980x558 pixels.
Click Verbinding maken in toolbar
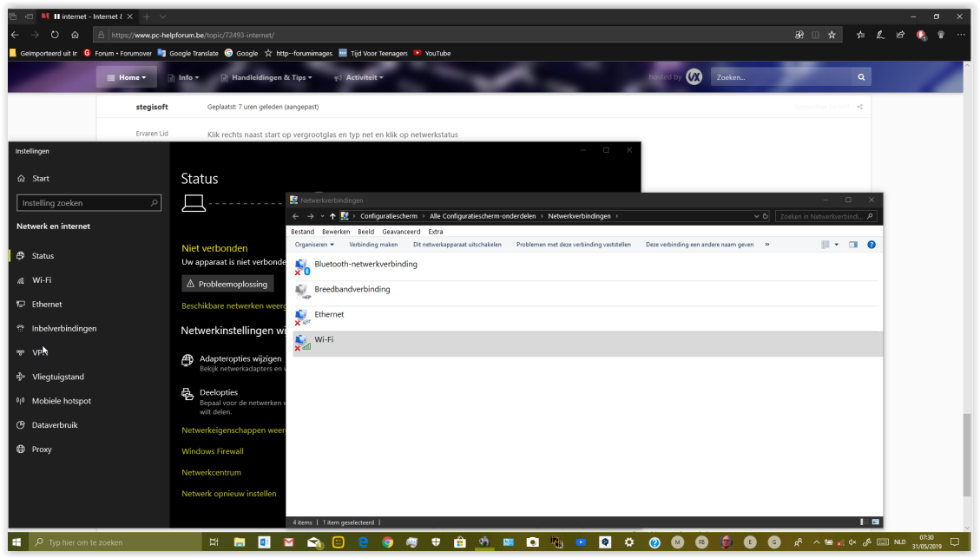click(373, 245)
